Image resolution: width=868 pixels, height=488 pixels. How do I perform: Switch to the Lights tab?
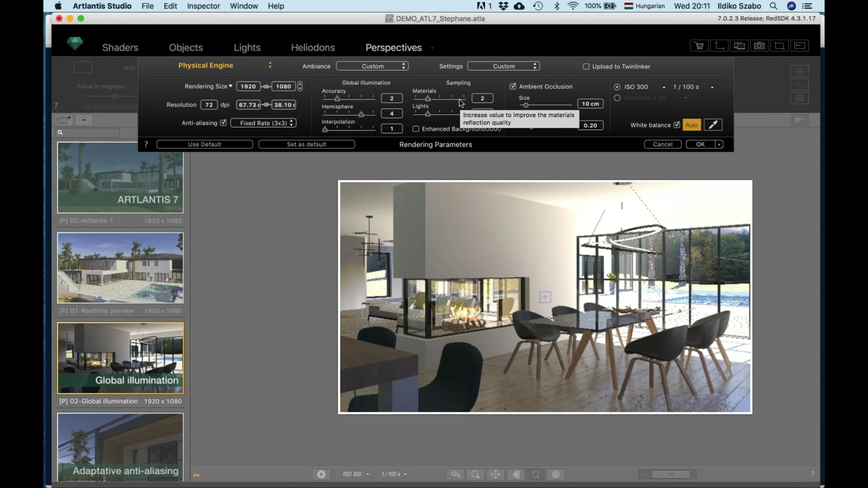tap(247, 48)
